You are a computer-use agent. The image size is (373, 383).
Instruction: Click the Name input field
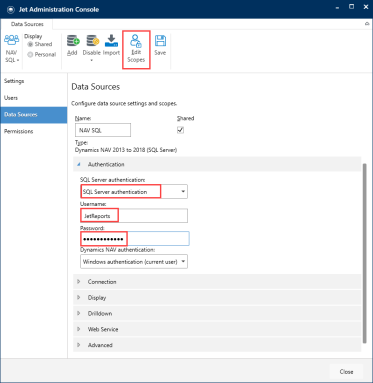(x=103, y=130)
